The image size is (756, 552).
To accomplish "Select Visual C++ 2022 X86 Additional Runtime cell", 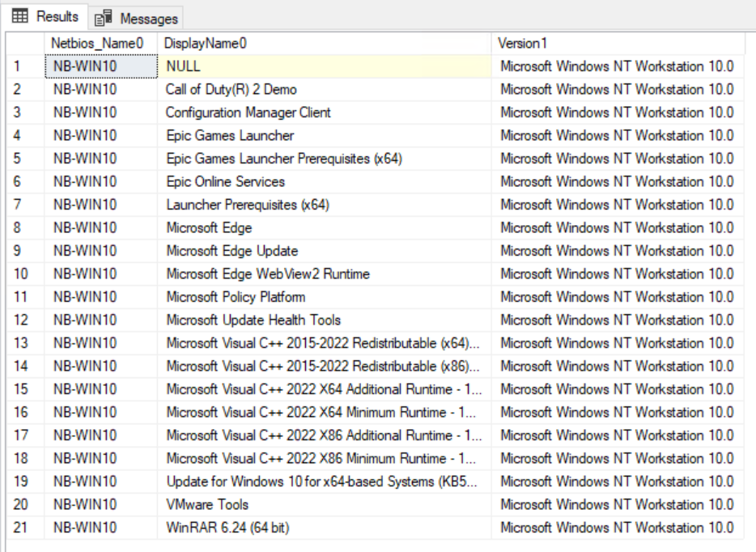I will tap(324, 435).
